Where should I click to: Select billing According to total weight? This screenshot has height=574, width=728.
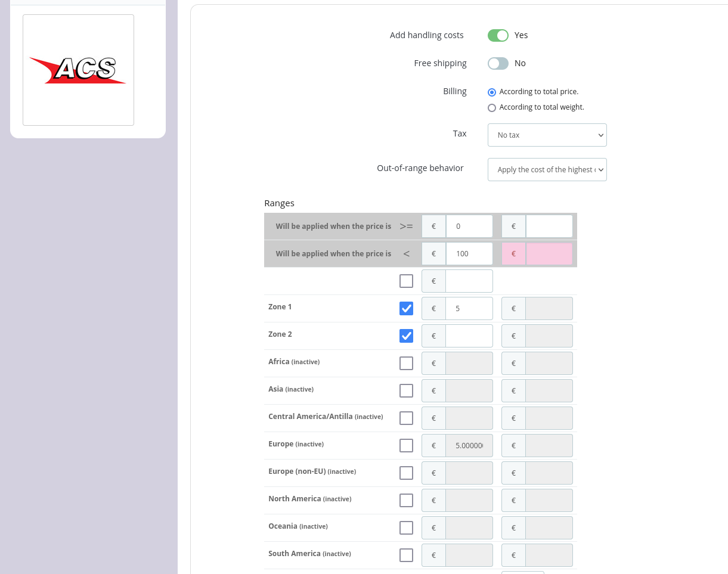click(492, 108)
